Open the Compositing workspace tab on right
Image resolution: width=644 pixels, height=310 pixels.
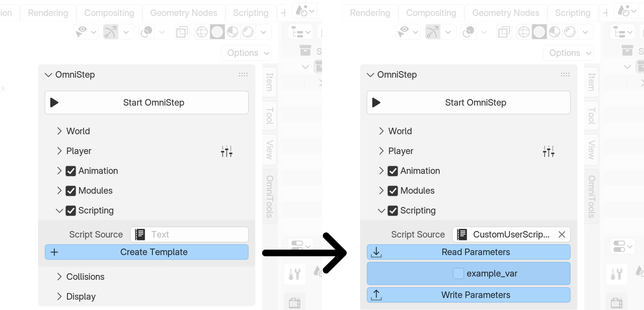(431, 13)
